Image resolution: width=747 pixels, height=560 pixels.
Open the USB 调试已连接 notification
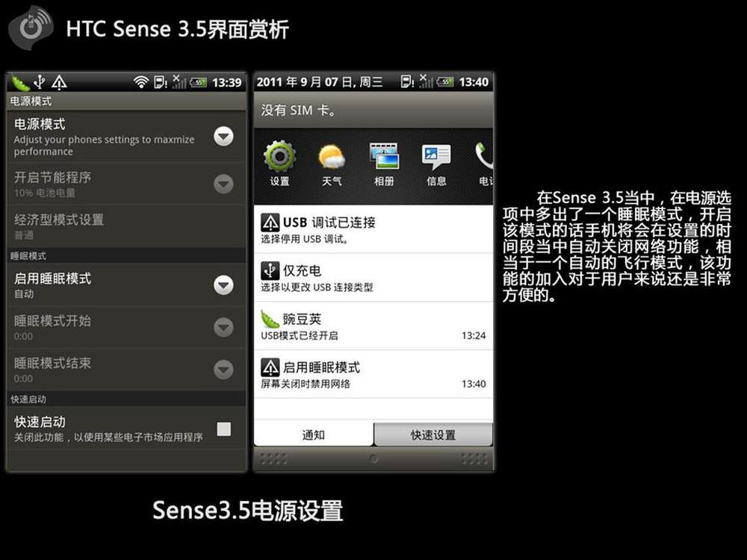tap(373, 229)
